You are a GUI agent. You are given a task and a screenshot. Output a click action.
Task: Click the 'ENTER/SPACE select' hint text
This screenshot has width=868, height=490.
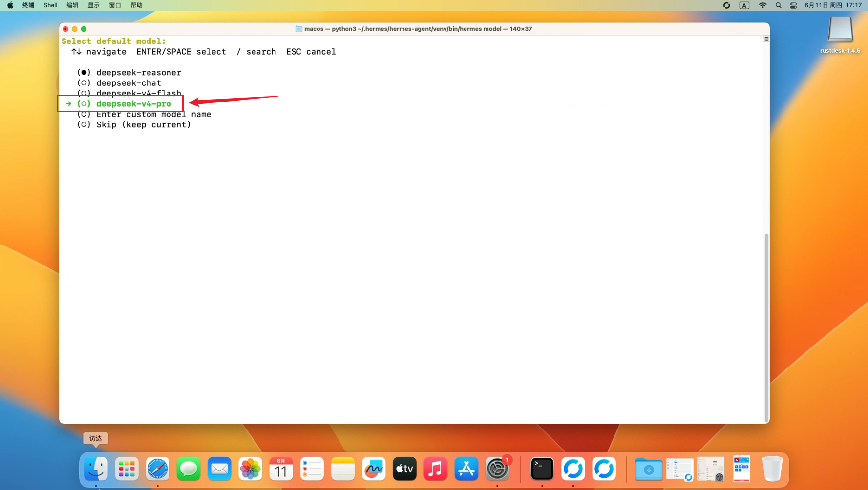point(181,52)
